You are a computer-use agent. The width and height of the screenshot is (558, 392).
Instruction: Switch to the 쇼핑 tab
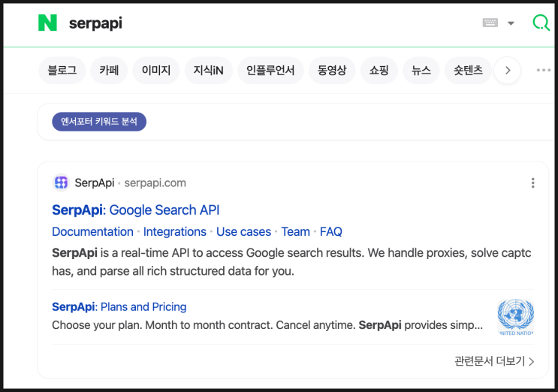pyautogui.click(x=379, y=70)
